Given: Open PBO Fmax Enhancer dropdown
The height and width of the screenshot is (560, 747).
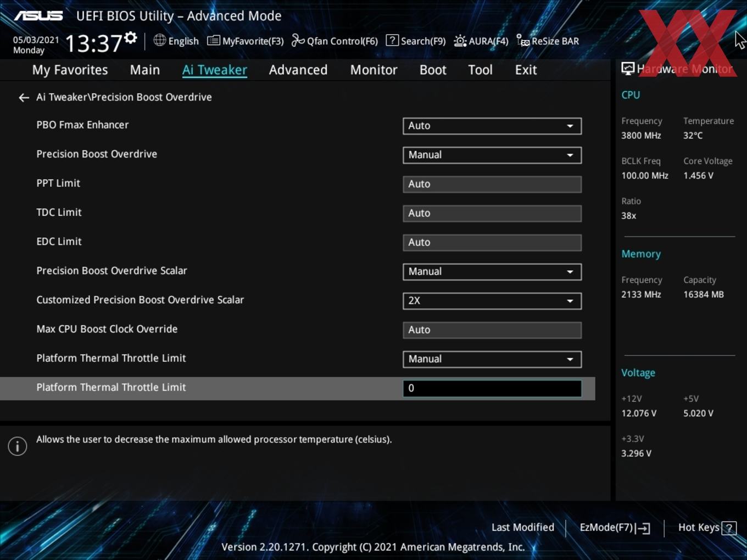Looking at the screenshot, I should coord(492,126).
